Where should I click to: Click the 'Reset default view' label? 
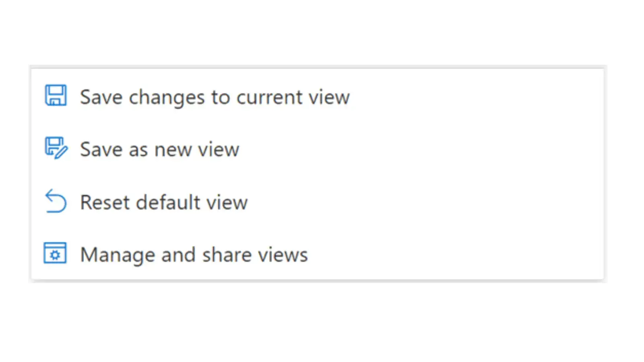tap(164, 202)
